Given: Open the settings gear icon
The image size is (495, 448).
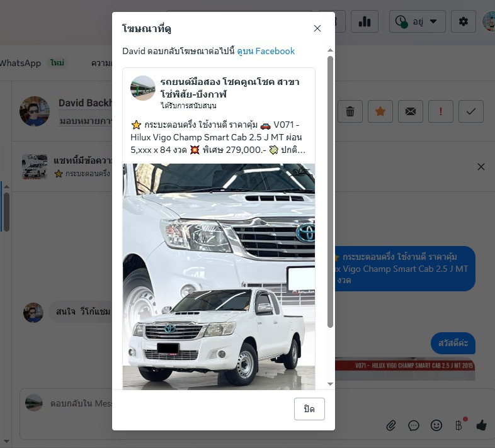Looking at the screenshot, I should pyautogui.click(x=463, y=21).
